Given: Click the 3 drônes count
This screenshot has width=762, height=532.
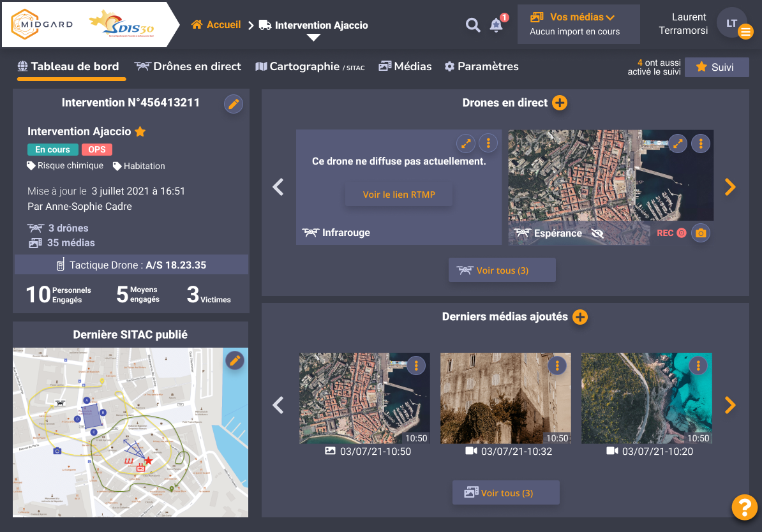Looking at the screenshot, I should (58, 228).
